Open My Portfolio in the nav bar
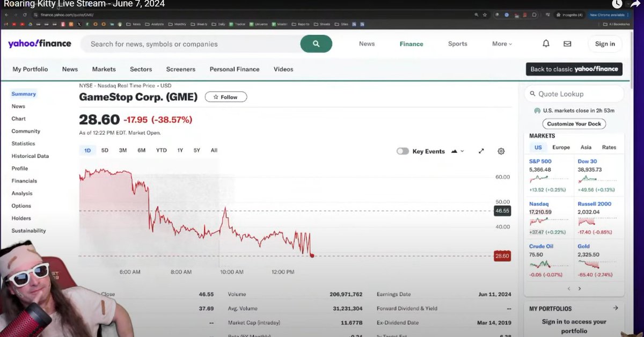This screenshot has height=337, width=644. click(30, 69)
